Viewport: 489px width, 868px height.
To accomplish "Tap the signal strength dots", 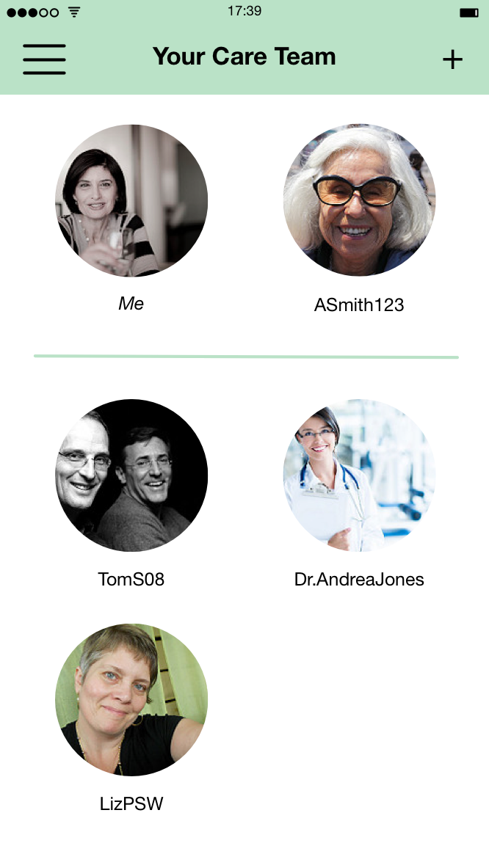I will (x=33, y=12).
